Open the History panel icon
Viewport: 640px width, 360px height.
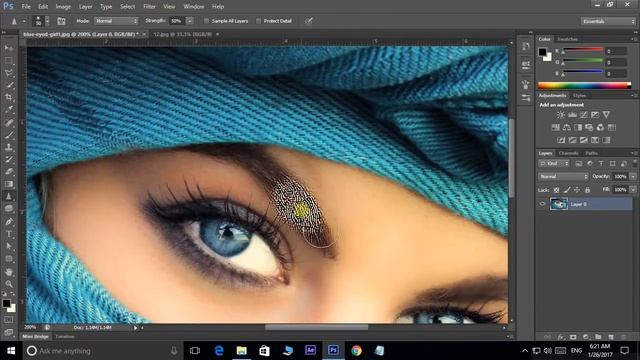click(526, 46)
